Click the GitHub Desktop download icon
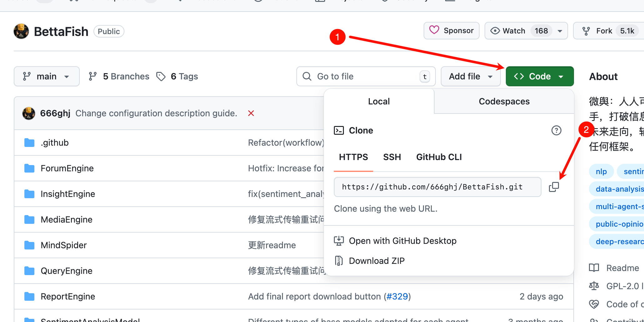 pyautogui.click(x=339, y=241)
